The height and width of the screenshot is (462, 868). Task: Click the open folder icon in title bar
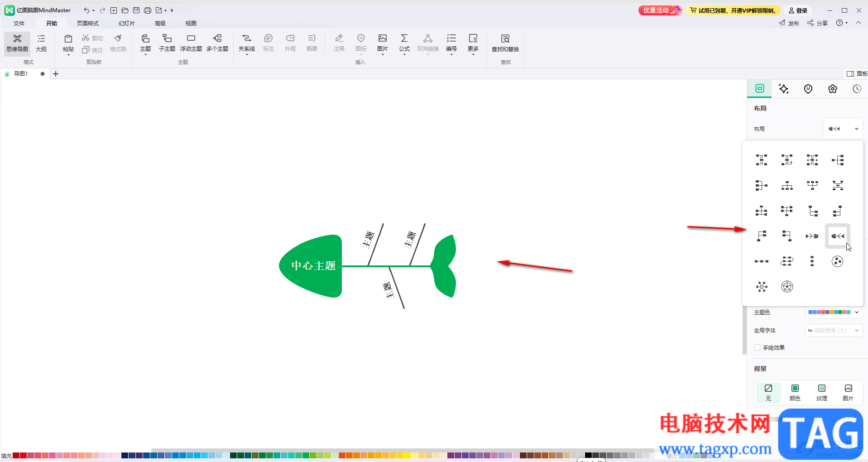125,10
